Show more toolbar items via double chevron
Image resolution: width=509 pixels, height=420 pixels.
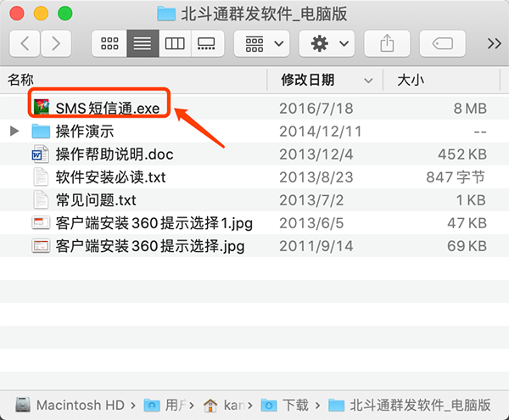point(494,43)
